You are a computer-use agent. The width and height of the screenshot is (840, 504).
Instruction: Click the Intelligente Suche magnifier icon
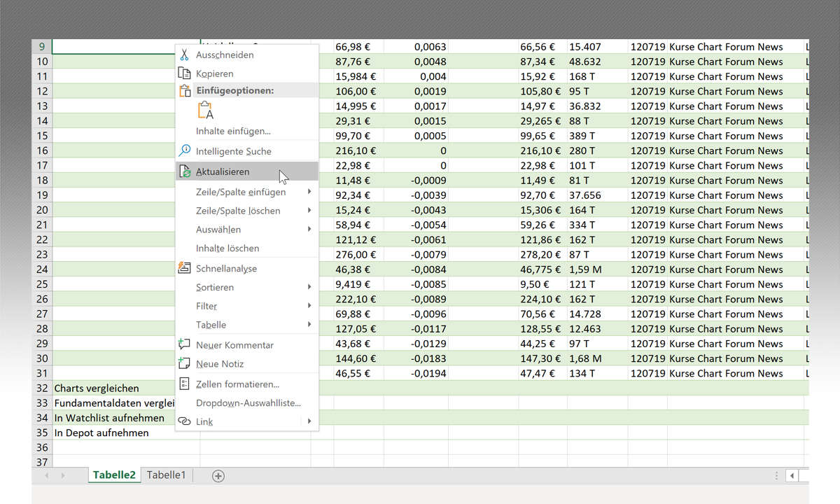(185, 151)
